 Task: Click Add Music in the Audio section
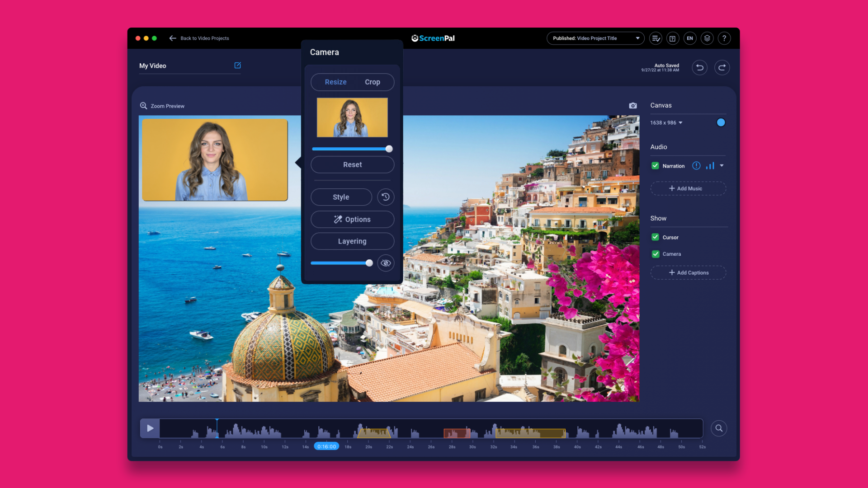(x=688, y=188)
